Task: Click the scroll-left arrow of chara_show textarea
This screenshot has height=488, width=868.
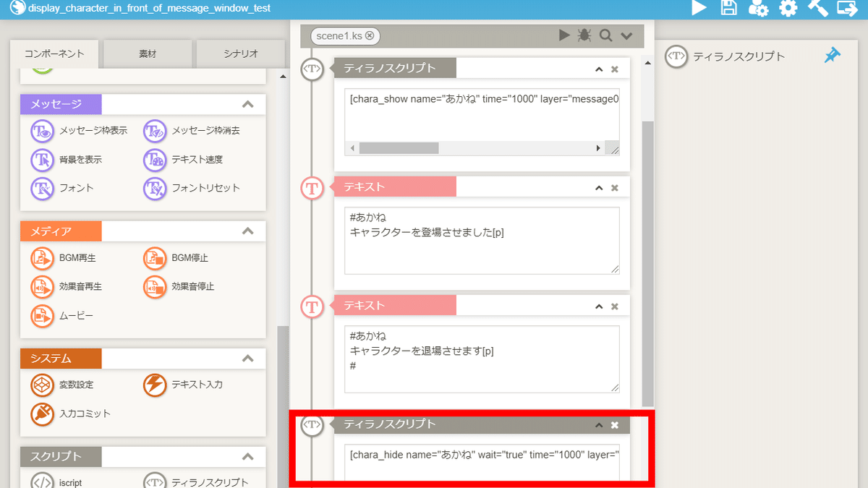Action: pos(352,147)
